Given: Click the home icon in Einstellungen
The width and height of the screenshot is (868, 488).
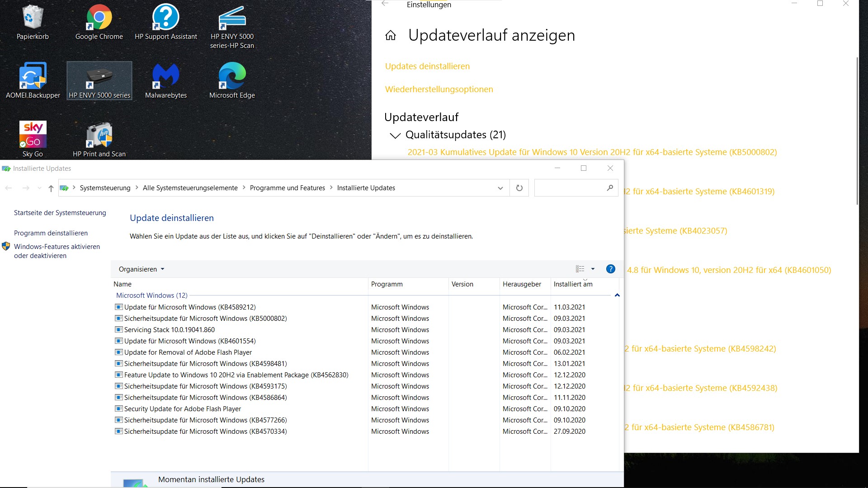Looking at the screenshot, I should [391, 36].
